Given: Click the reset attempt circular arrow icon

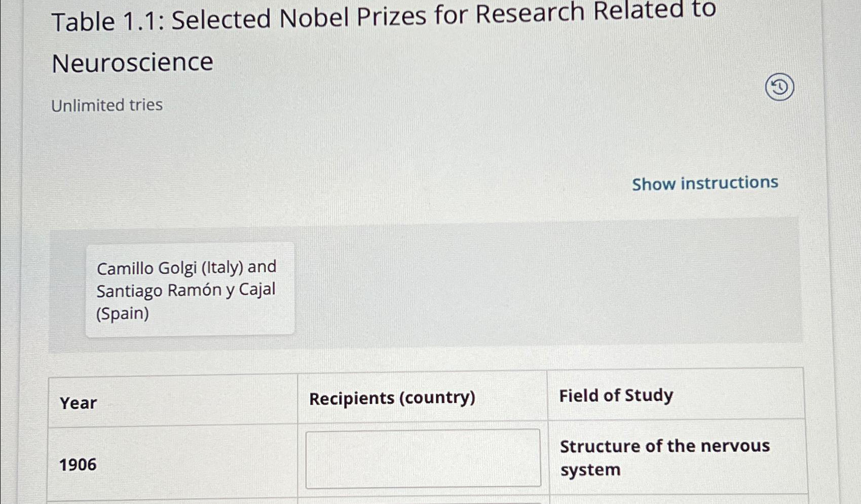Looking at the screenshot, I should tap(779, 87).
